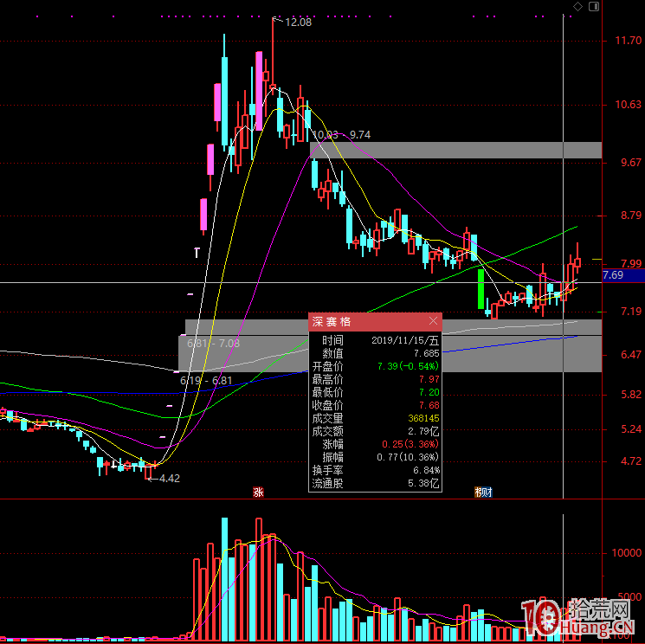Click the 开盘价 value 7.39(-0.54%)

(x=408, y=366)
